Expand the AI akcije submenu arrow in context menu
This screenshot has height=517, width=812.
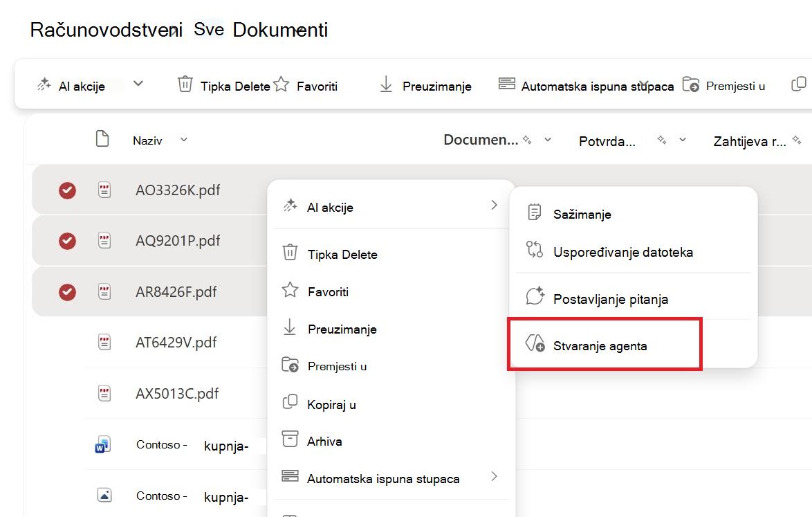click(494, 205)
